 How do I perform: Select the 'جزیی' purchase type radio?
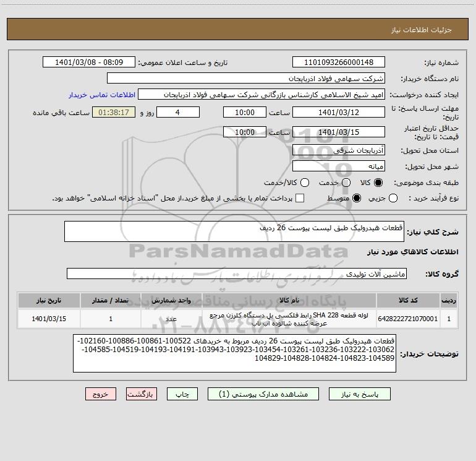(x=393, y=198)
